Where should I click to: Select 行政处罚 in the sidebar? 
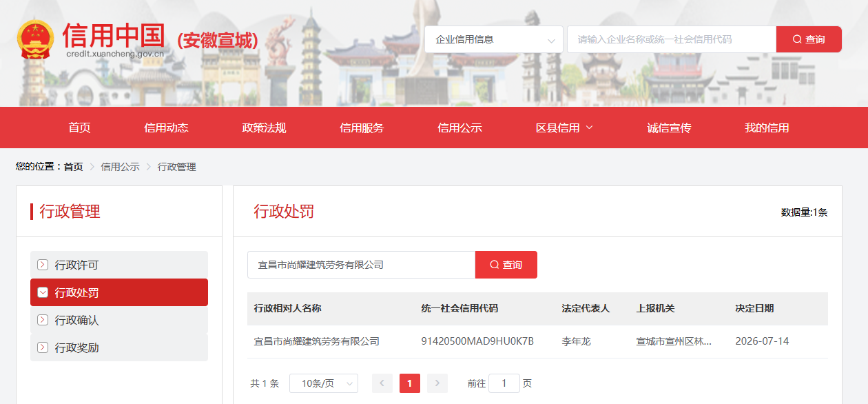(x=119, y=292)
